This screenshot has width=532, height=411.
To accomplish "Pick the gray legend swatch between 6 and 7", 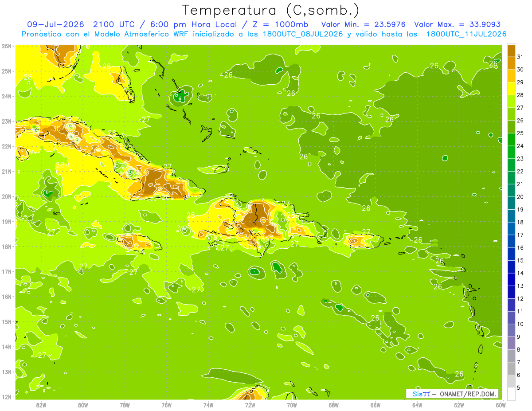I will pos(511,368).
